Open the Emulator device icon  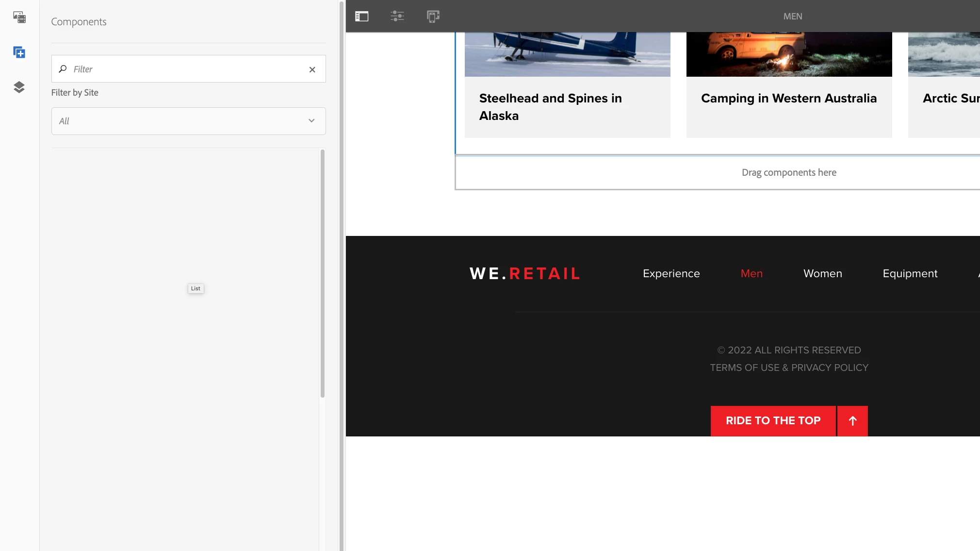pyautogui.click(x=433, y=17)
